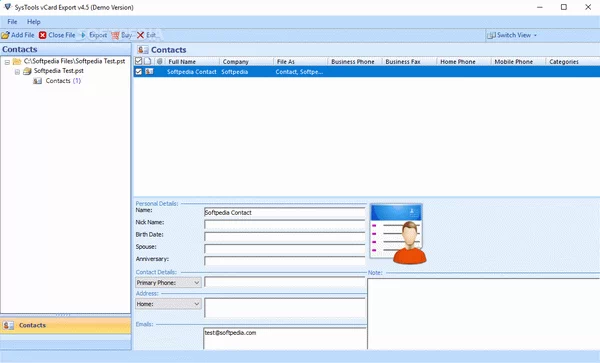Click inside the Note text area
This screenshot has height=363, width=600.
tap(483, 314)
